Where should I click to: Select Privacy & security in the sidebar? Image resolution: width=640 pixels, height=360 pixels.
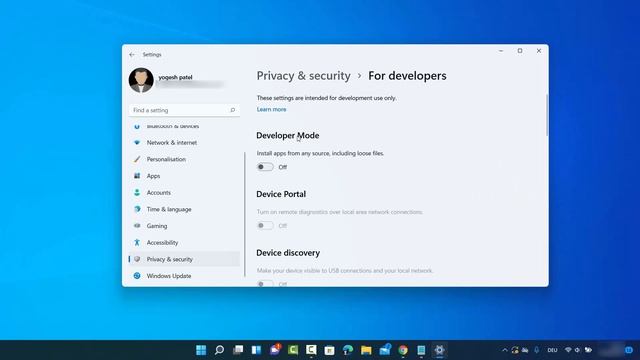(x=184, y=259)
